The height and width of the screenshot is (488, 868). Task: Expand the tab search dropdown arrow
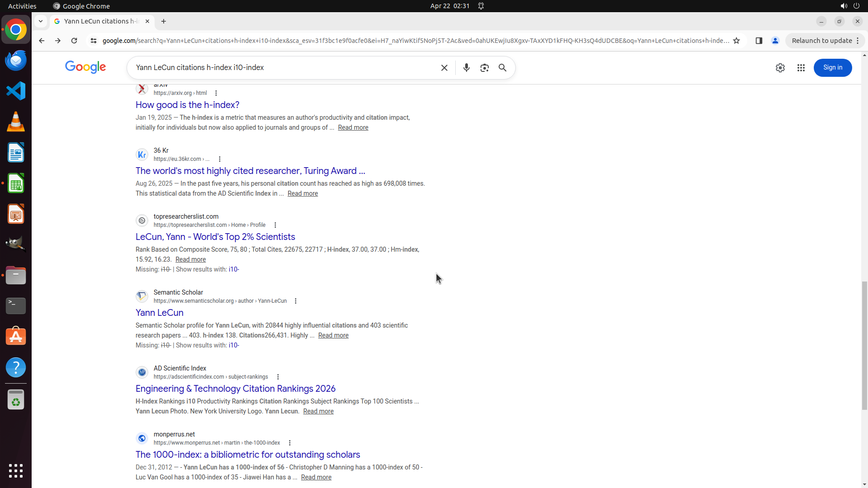41,21
